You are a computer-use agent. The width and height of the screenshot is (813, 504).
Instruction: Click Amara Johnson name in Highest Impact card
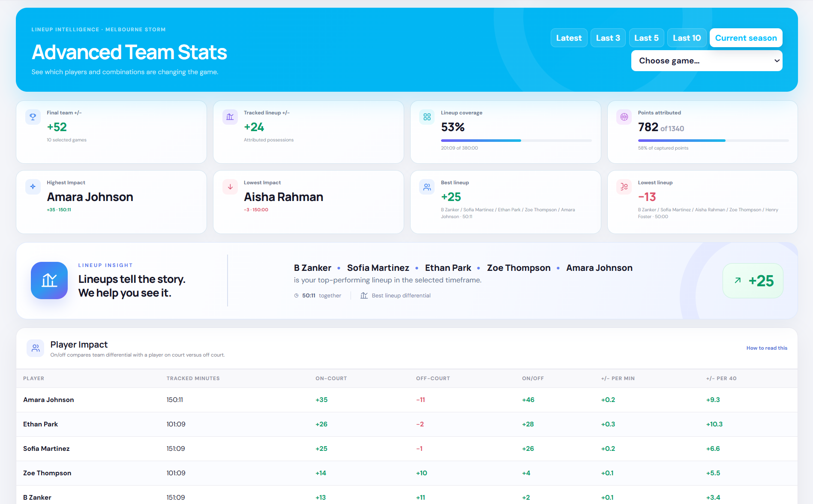pyautogui.click(x=90, y=197)
